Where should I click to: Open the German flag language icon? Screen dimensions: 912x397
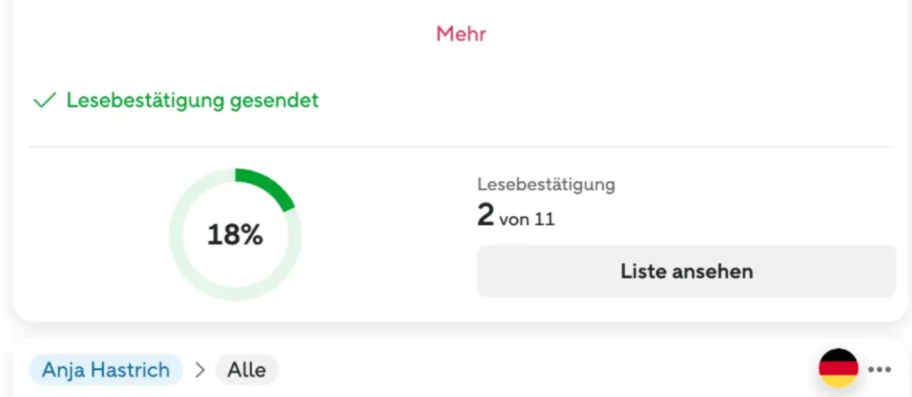pyautogui.click(x=838, y=368)
